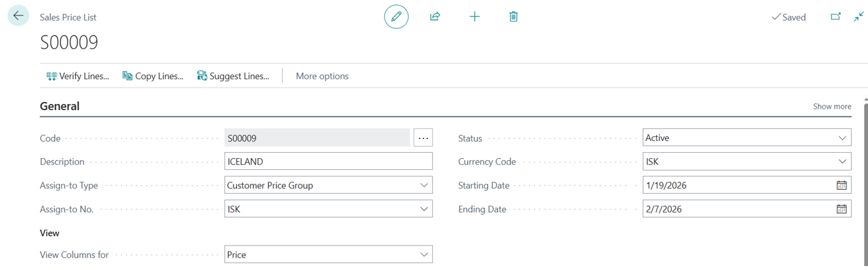The image size is (868, 270).
Task: Open the Currency Code dropdown
Action: [x=842, y=162]
